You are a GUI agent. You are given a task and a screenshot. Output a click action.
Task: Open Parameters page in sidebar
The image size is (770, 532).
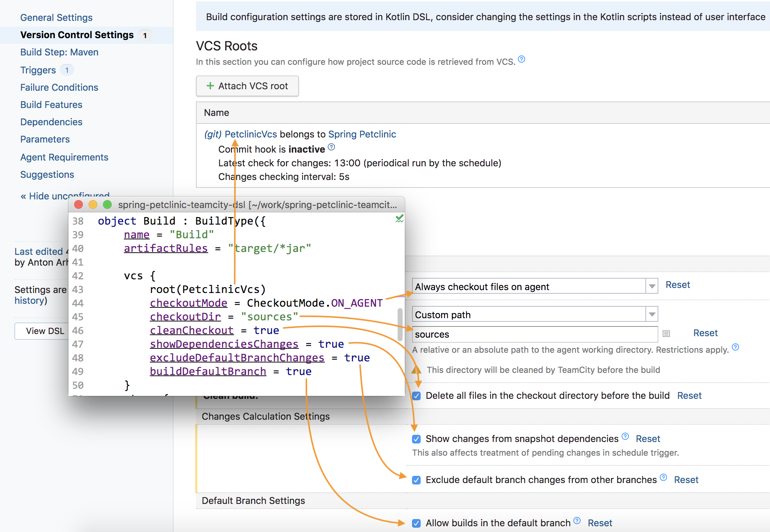tap(45, 139)
